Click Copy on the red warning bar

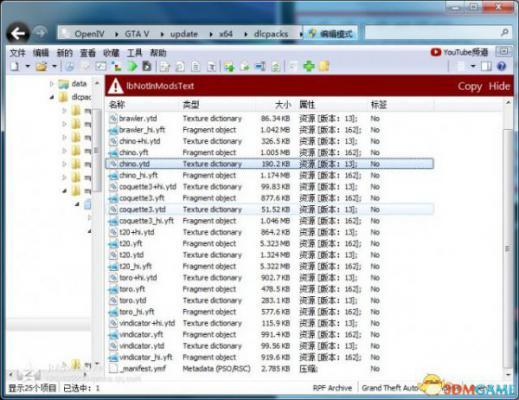pos(470,86)
